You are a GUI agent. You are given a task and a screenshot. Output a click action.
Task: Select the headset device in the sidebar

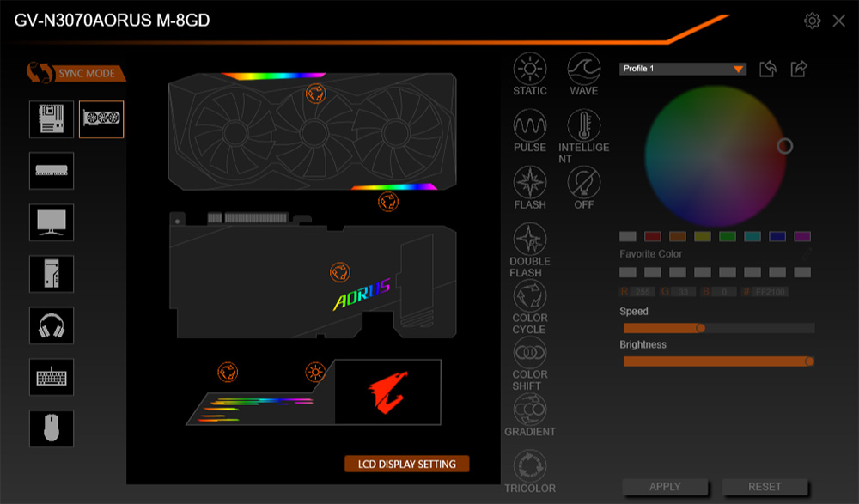point(52,325)
